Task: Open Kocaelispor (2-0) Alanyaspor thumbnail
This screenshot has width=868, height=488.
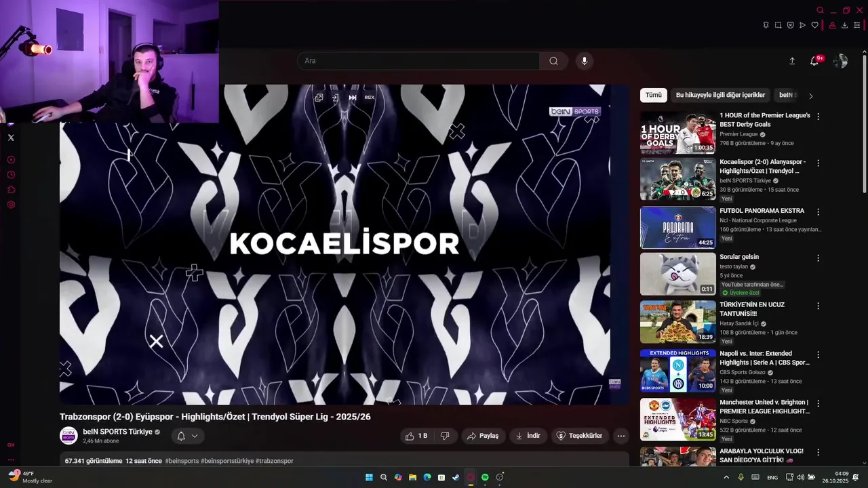Action: pyautogui.click(x=678, y=180)
